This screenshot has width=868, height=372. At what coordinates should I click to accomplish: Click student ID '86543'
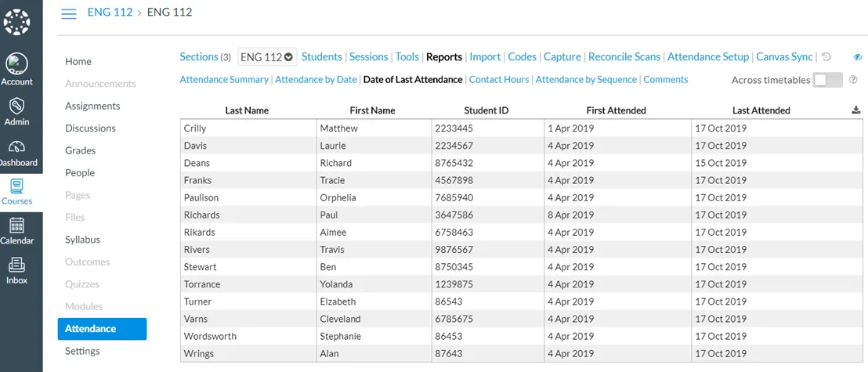click(450, 302)
